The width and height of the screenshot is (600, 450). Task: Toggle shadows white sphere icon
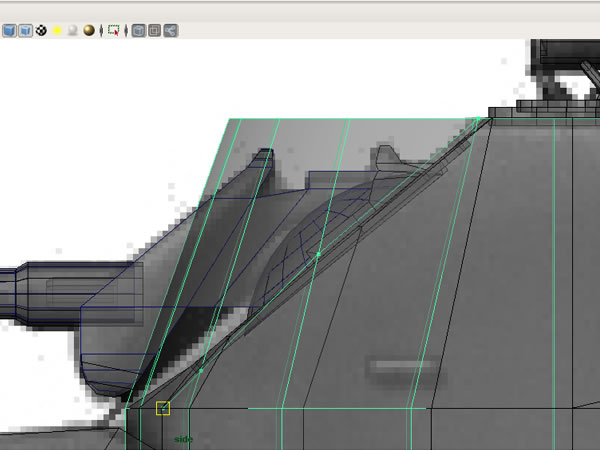73,31
